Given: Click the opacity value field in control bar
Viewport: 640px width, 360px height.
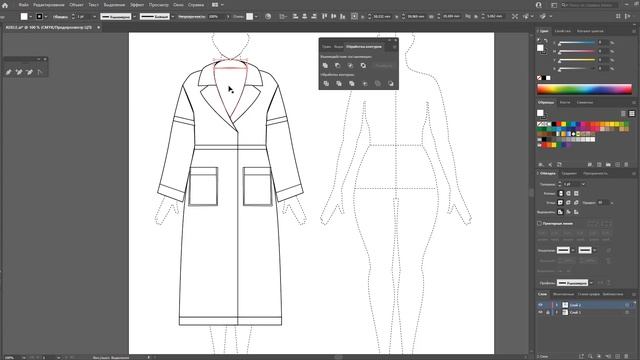Looking at the screenshot, I should coord(216,16).
